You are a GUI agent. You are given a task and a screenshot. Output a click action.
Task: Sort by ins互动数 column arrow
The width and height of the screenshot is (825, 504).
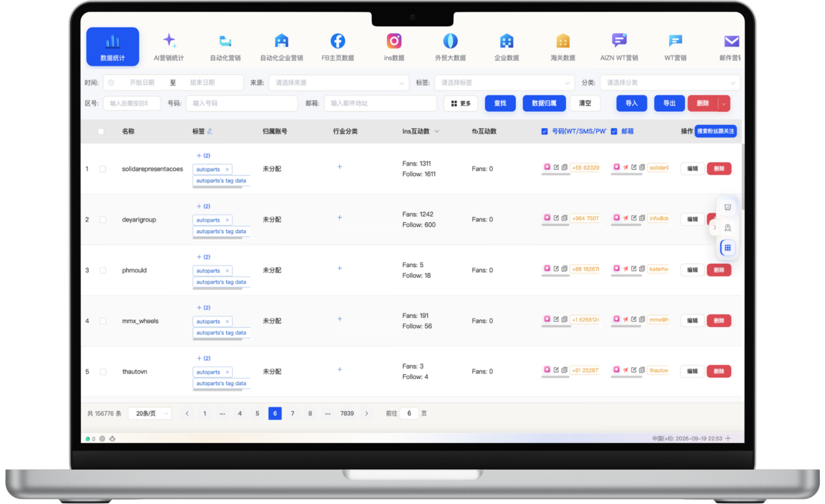[437, 131]
